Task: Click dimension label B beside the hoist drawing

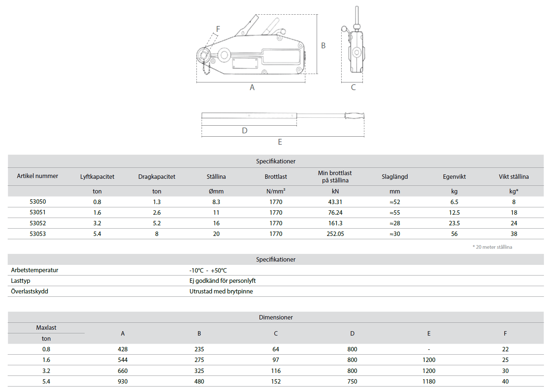Action: coord(323,45)
